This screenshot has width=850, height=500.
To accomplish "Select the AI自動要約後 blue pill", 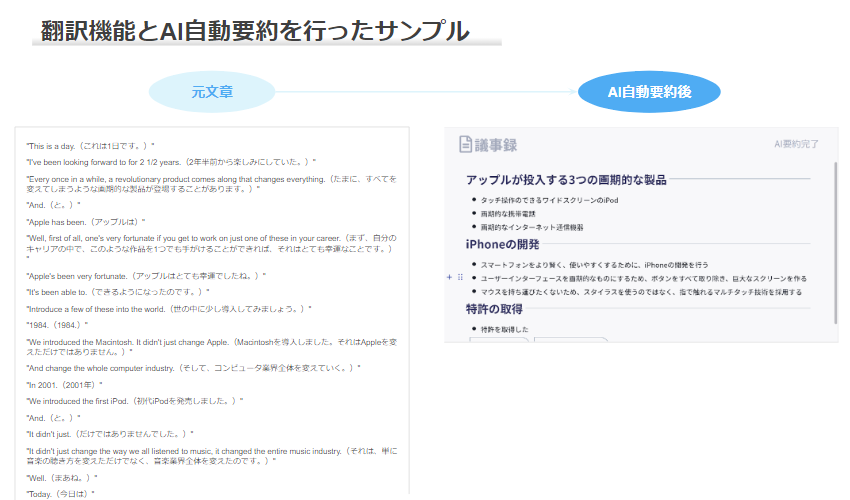I will coord(649,93).
